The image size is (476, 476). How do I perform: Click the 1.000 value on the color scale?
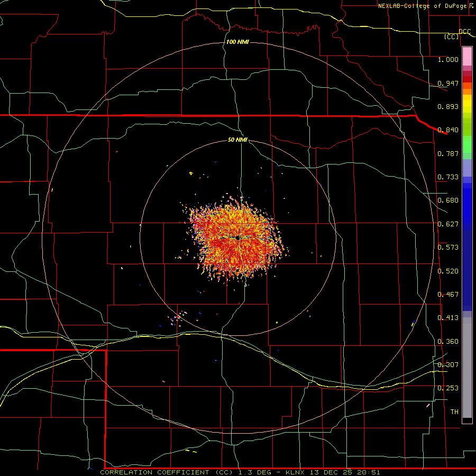(448, 59)
